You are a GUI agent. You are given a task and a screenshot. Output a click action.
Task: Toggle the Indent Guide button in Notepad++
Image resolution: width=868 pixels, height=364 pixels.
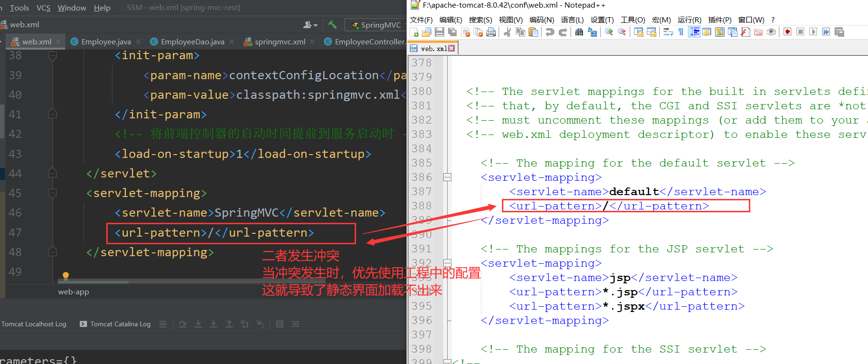pos(694,32)
